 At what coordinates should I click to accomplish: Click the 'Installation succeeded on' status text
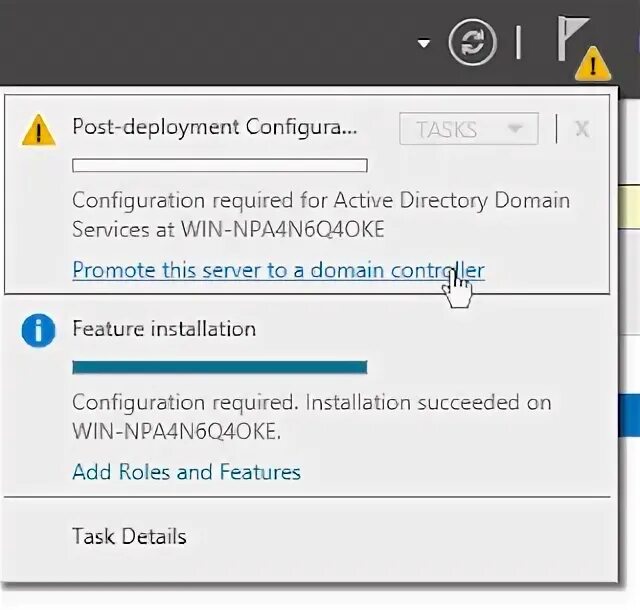[x=428, y=403]
